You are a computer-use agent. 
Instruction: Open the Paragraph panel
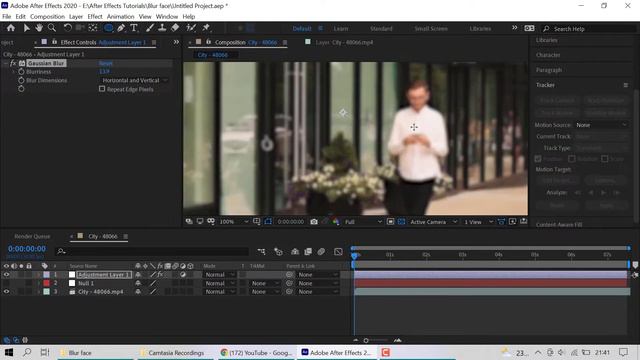pyautogui.click(x=549, y=70)
